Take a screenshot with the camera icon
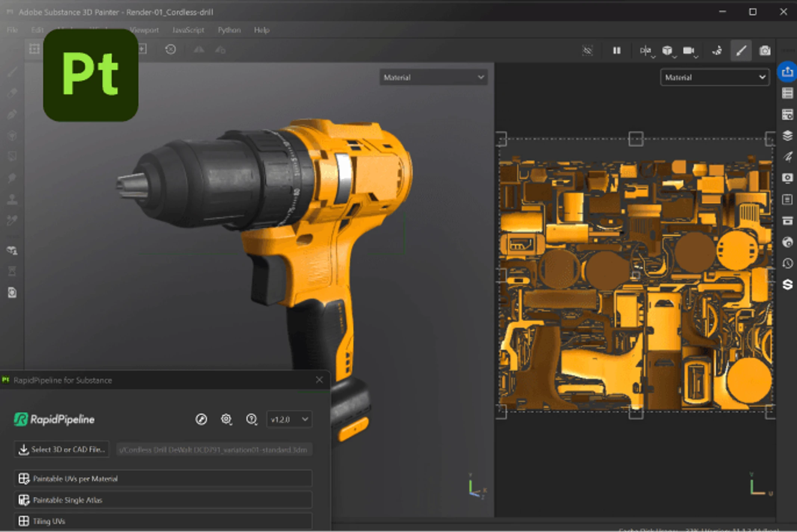 click(765, 50)
